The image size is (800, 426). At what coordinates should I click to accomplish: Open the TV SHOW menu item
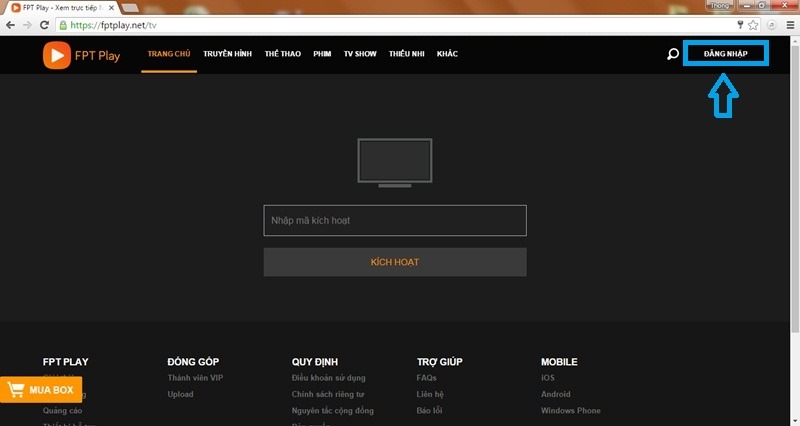360,54
